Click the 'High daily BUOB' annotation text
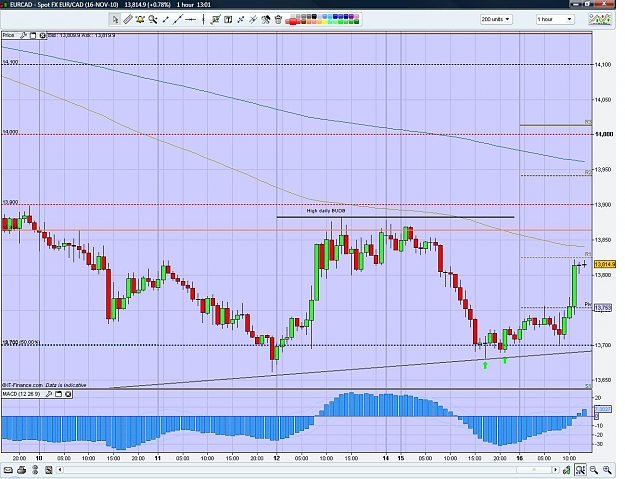 tap(326, 210)
